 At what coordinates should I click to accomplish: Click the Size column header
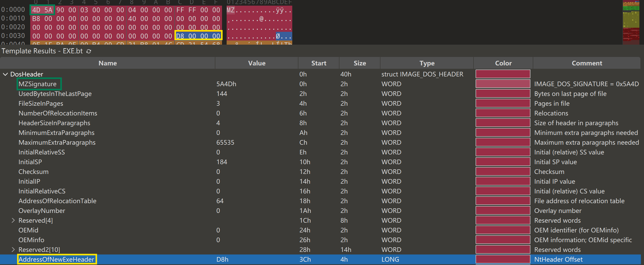tap(359, 63)
